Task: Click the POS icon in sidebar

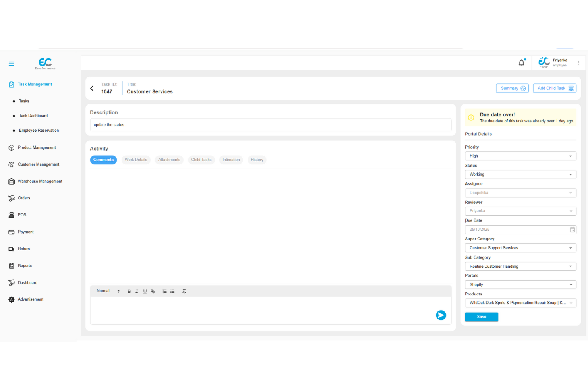Action: (11, 215)
